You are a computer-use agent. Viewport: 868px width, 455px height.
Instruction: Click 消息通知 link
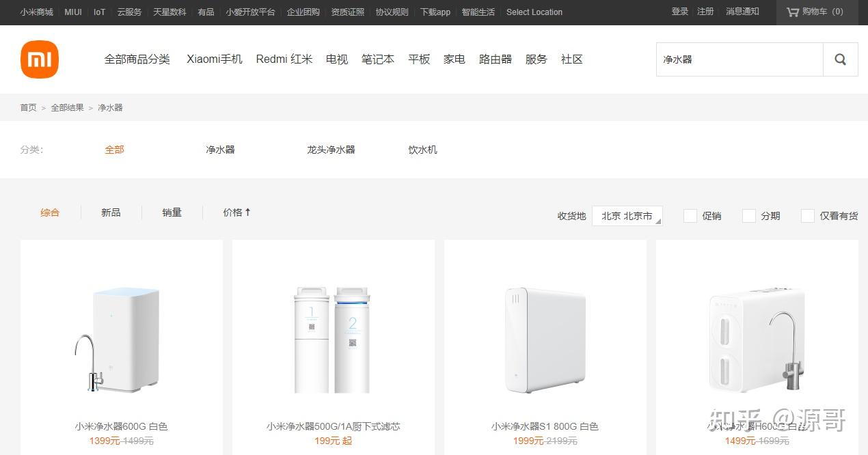click(742, 12)
